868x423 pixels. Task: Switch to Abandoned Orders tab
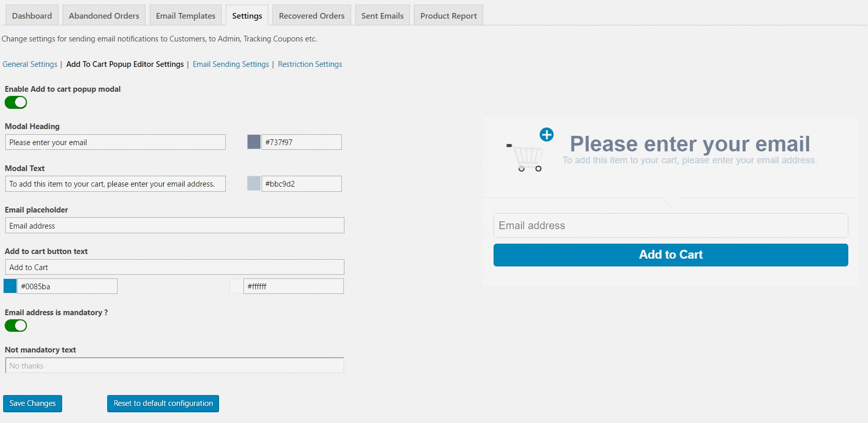pos(104,16)
